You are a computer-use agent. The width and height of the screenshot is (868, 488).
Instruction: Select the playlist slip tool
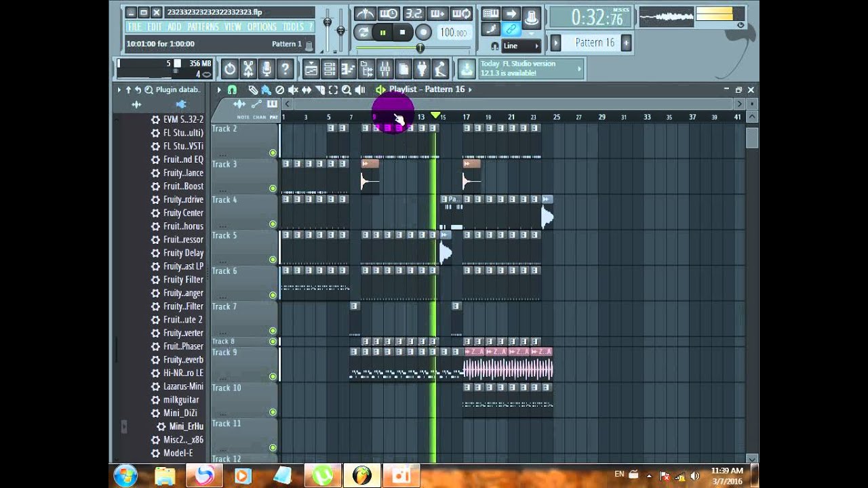pyautogui.click(x=307, y=89)
